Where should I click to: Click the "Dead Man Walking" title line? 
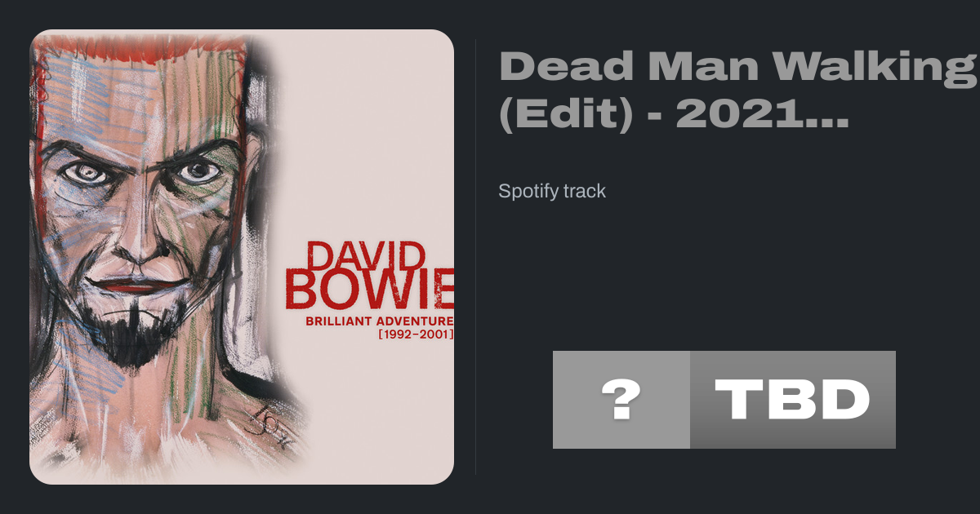(x=737, y=66)
